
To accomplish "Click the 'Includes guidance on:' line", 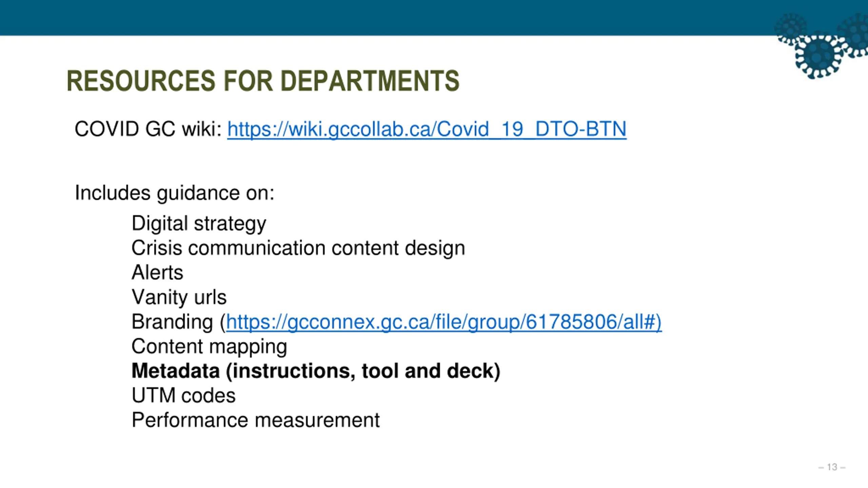I will pos(174,193).
